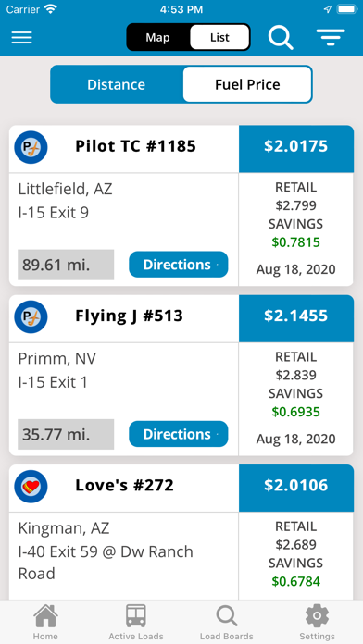Switch view to Map
363x644 pixels.
[x=157, y=37]
